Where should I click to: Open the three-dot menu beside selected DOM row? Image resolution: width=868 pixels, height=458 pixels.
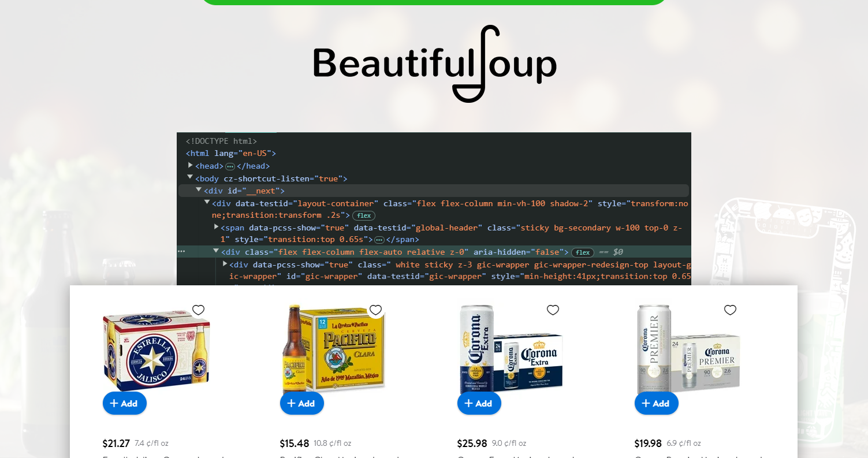(x=181, y=252)
